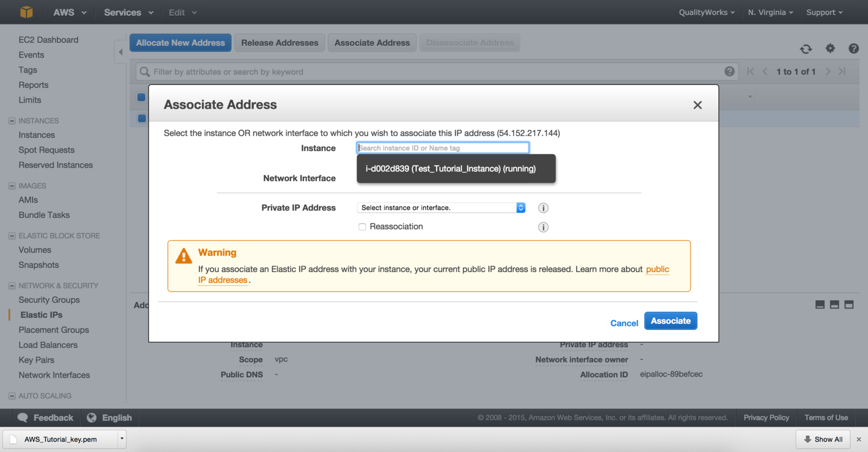Select the half-height details pane icon
The height and width of the screenshot is (452, 868).
(834, 305)
